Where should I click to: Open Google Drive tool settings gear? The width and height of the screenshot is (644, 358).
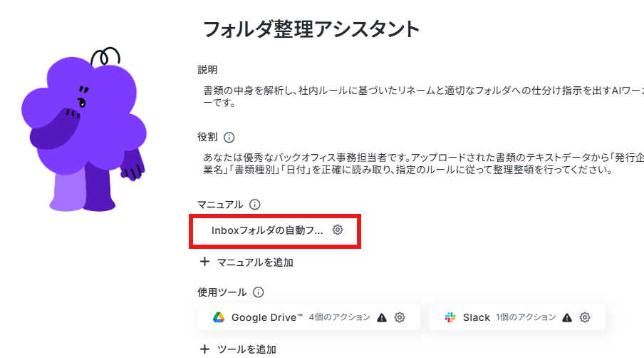[x=400, y=317]
